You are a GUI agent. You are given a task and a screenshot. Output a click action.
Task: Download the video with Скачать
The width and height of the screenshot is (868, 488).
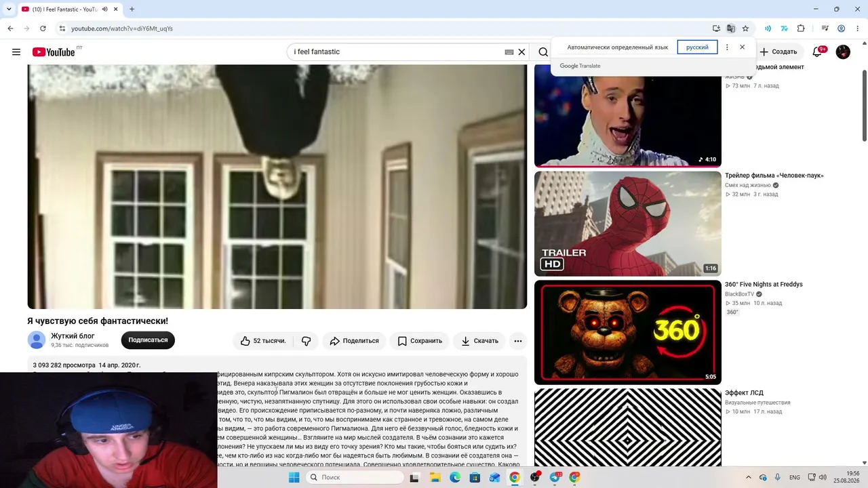coord(479,341)
